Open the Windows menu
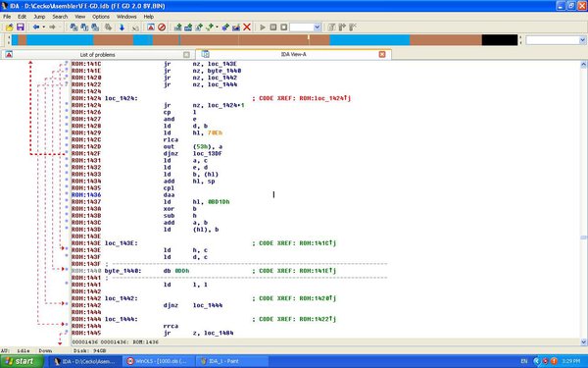This screenshot has width=588, height=368. click(126, 17)
